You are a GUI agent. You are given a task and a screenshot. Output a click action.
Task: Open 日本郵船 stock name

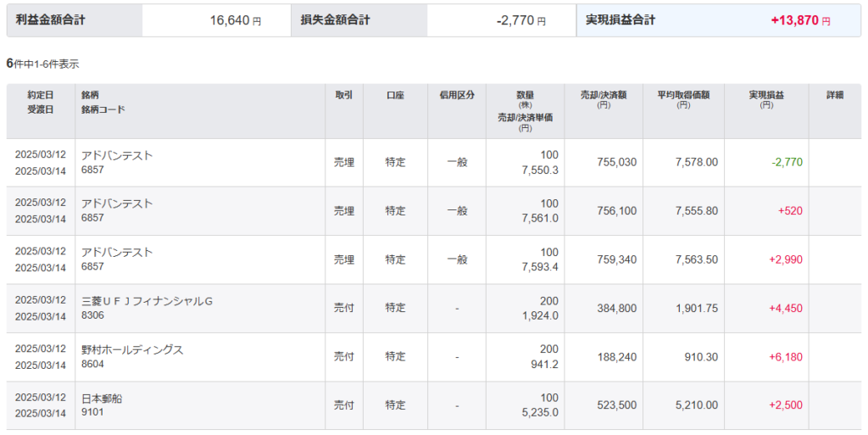[102, 399]
